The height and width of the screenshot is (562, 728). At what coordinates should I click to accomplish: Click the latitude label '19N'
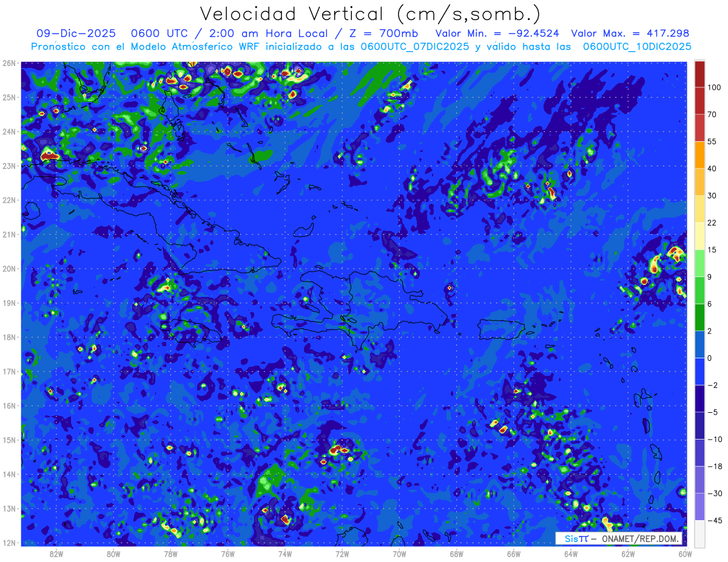pos(9,303)
